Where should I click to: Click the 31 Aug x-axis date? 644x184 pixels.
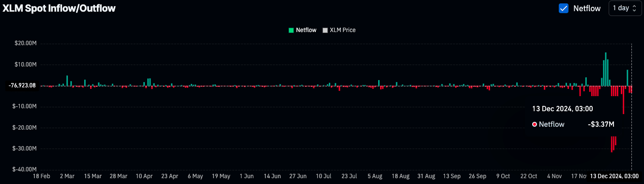[426, 176]
